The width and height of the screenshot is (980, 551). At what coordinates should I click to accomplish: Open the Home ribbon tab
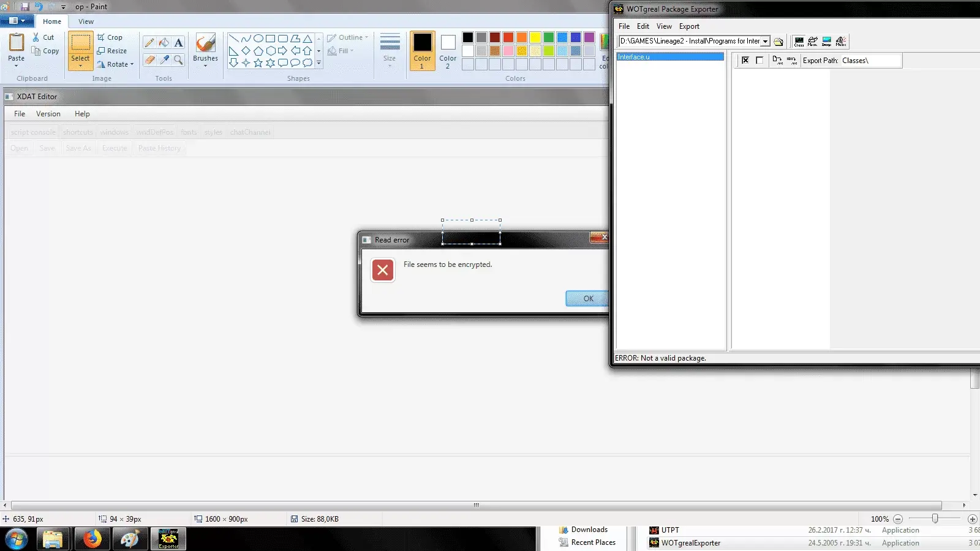click(x=52, y=21)
